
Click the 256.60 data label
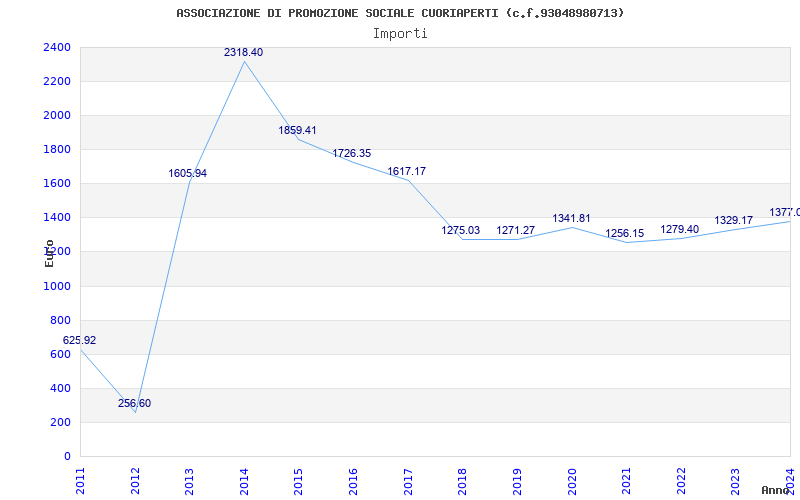point(134,404)
